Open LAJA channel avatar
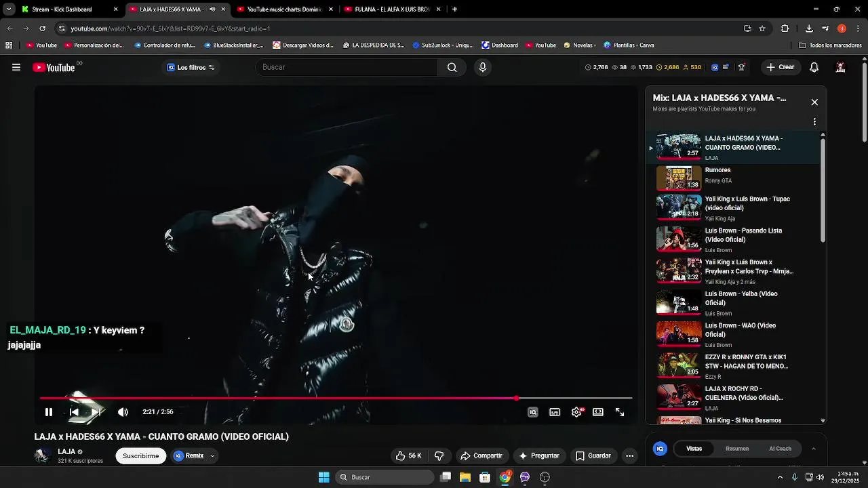This screenshot has height=488, width=868. (43, 455)
